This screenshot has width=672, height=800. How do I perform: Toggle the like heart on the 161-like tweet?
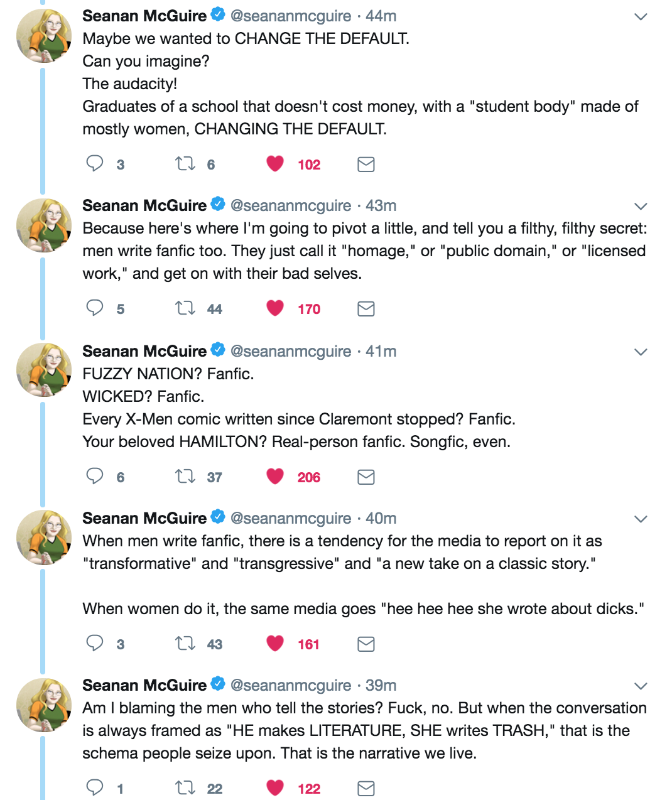275,644
